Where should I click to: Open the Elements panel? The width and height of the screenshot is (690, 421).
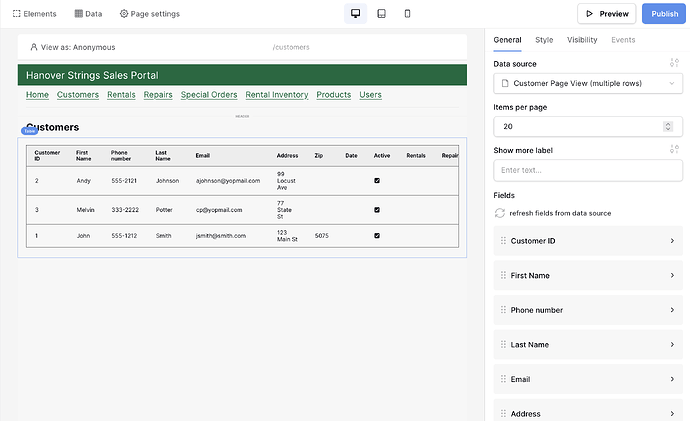coord(34,14)
